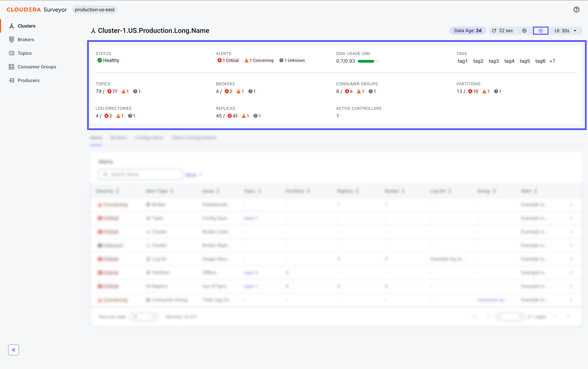Click the 1 Unknown alerts badge
Image resolution: width=588 pixels, height=369 pixels.
292,60
